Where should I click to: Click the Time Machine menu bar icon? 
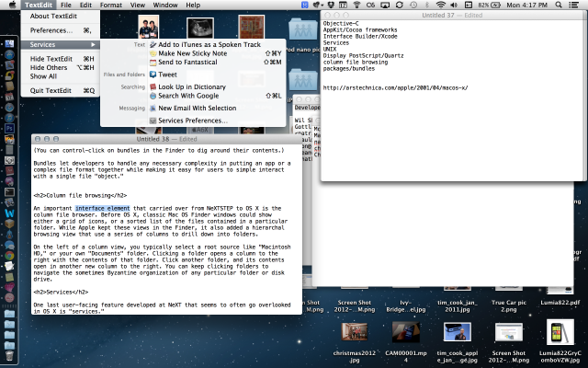[x=413, y=5]
